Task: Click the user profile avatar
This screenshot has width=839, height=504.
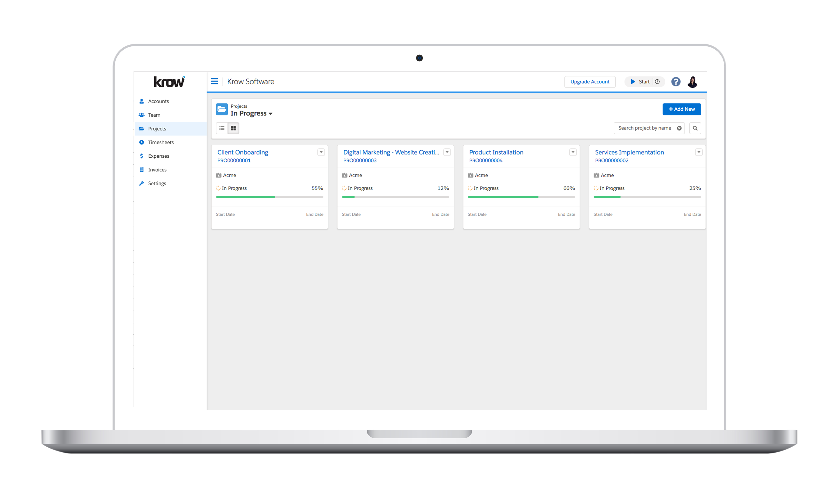Action: coord(692,82)
